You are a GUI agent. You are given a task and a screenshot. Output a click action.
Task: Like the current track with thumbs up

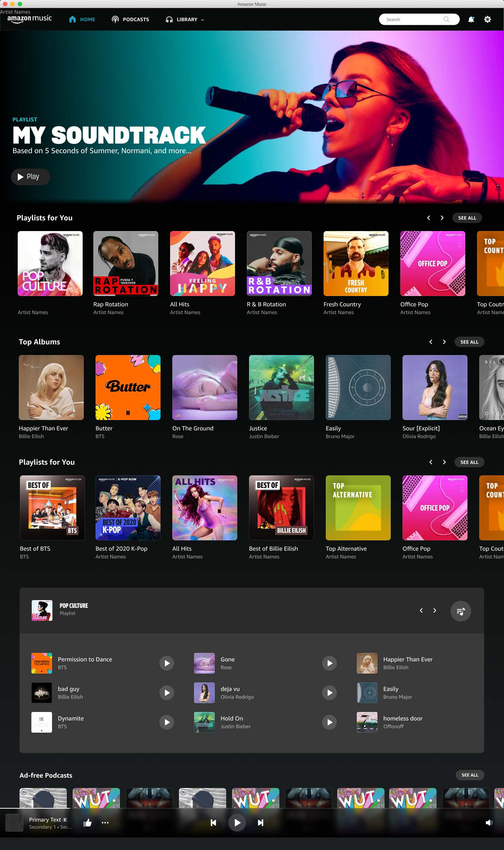pyautogui.click(x=87, y=822)
